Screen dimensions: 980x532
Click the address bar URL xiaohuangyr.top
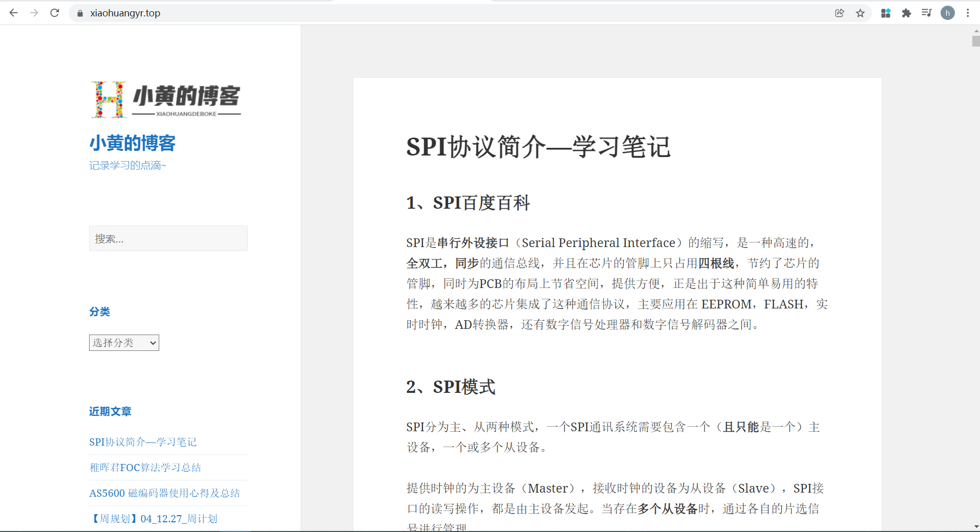click(125, 13)
